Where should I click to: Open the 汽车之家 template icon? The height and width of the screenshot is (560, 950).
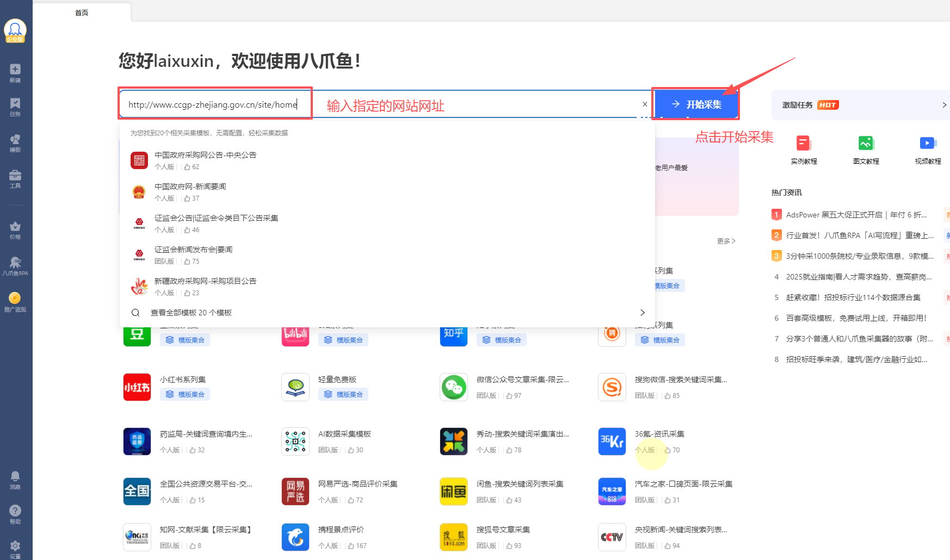pos(612,491)
